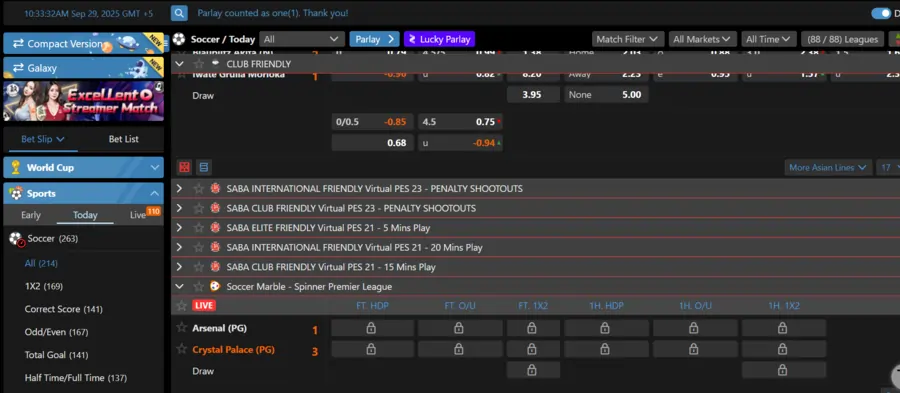Switch to the Early tab
Viewport: 900px width, 393px height.
[x=31, y=215]
